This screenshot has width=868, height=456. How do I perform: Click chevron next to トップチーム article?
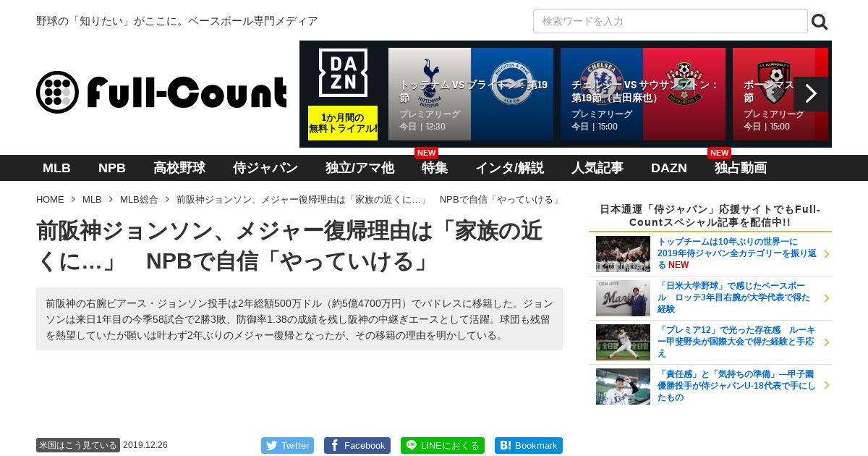827,254
